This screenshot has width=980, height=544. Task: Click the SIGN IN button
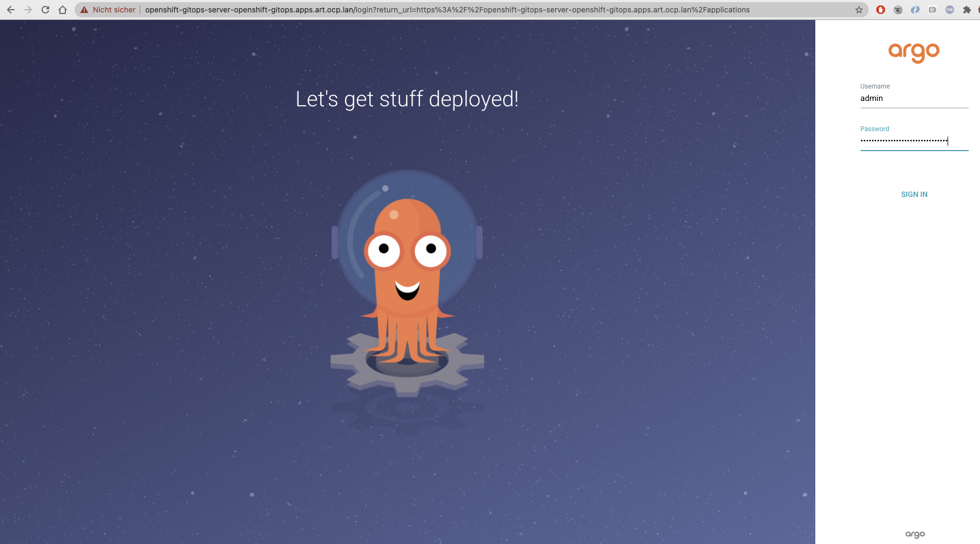click(x=914, y=194)
